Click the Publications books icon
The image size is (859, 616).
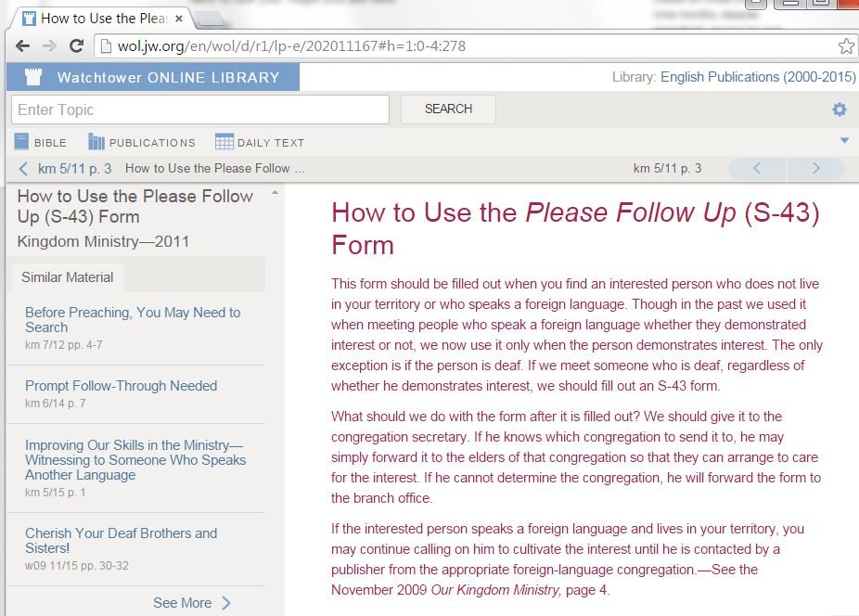(96, 142)
